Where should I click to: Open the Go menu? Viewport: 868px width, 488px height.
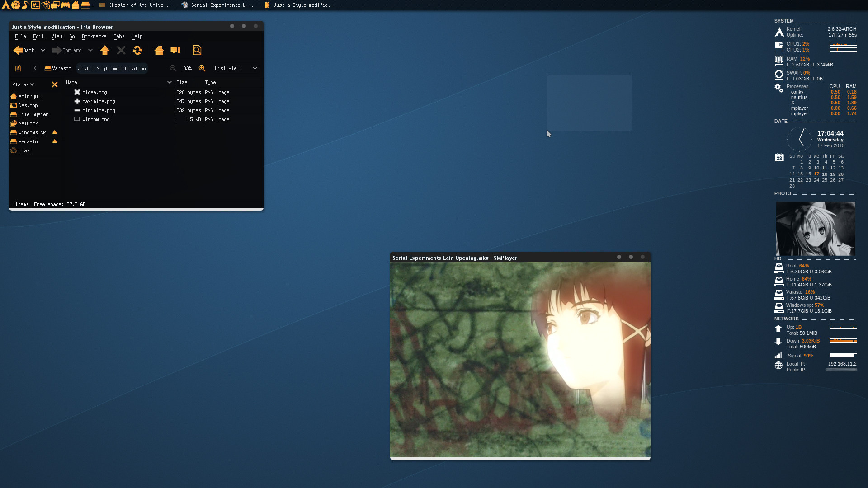(x=72, y=36)
